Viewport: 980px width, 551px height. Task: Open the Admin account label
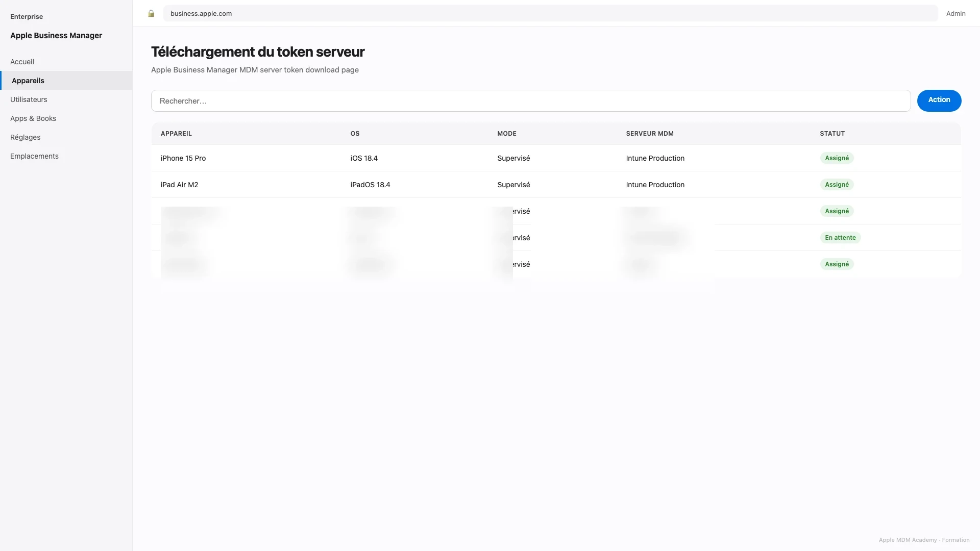[955, 14]
